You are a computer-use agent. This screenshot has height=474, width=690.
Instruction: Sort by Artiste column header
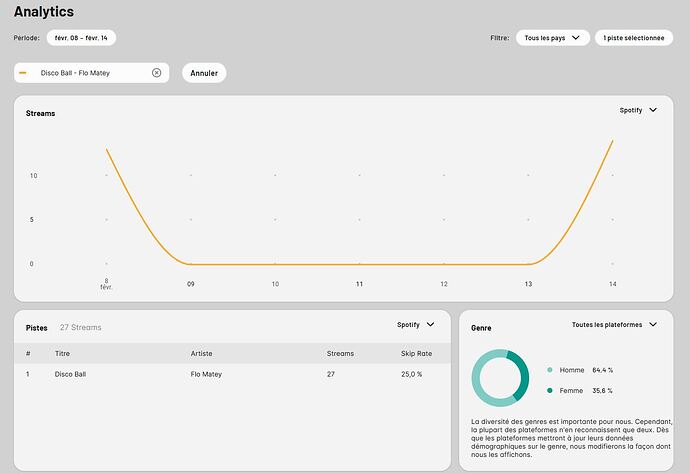(x=201, y=354)
